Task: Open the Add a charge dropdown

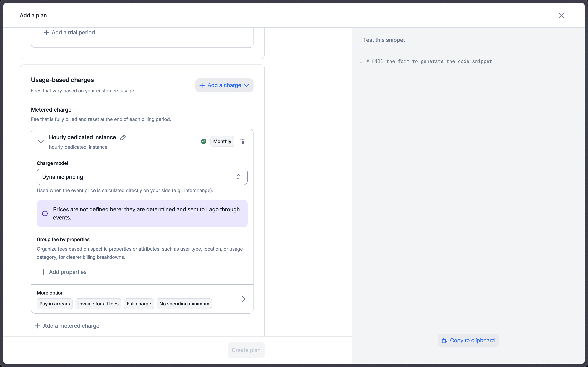Action: tap(224, 85)
